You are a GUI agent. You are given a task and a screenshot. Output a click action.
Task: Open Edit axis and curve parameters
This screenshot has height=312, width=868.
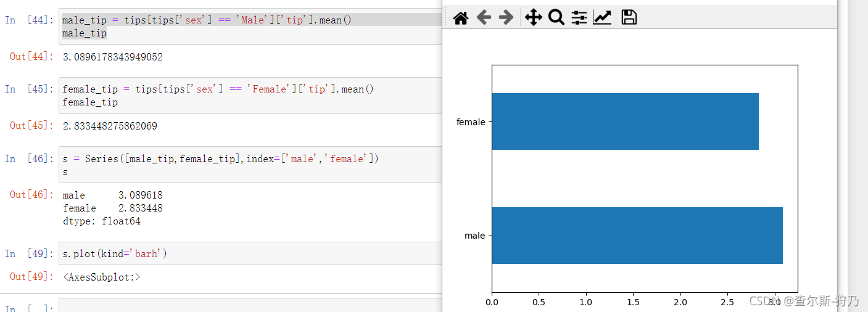[602, 17]
